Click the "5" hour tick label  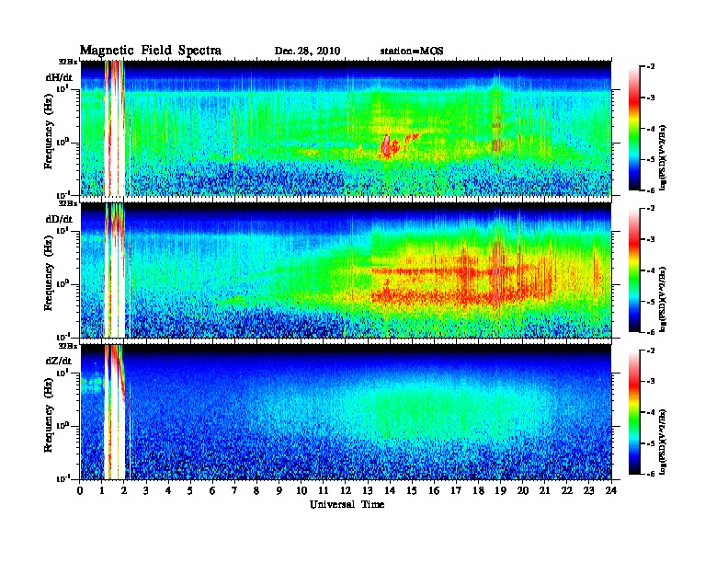coord(190,490)
